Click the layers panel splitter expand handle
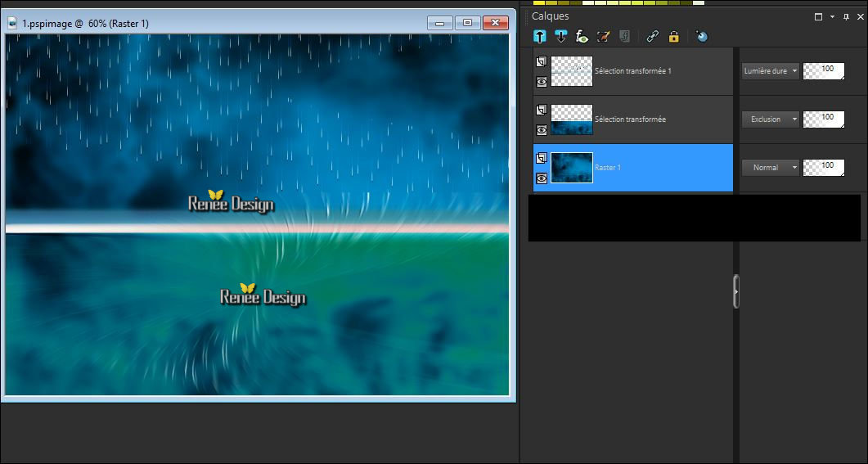 736,291
